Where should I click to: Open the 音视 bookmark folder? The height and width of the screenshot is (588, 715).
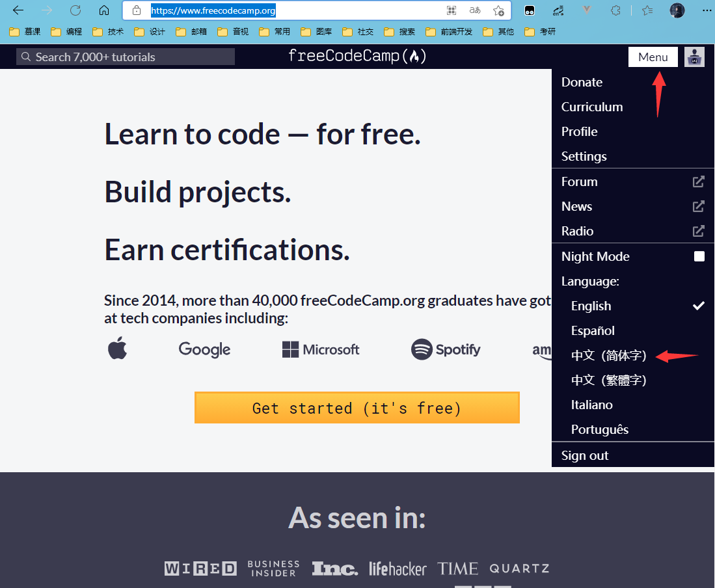tap(233, 31)
